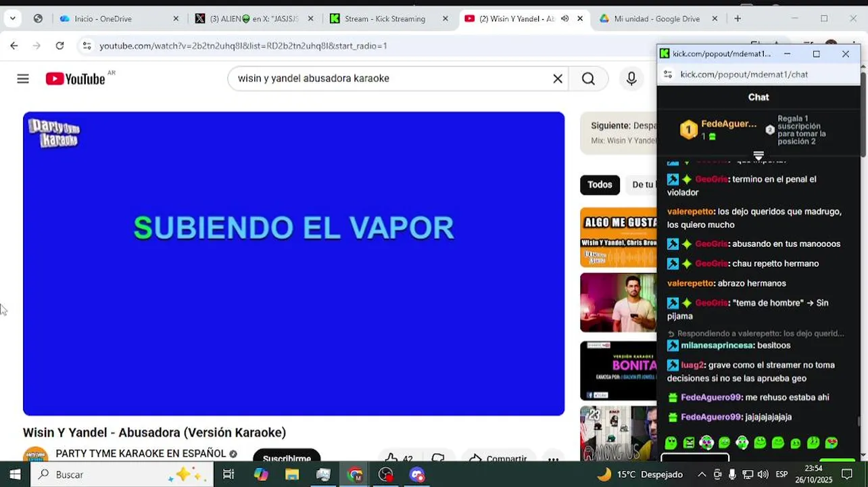This screenshot has width=868, height=487.
Task: Select the De tu filter chip
Action: click(x=642, y=185)
